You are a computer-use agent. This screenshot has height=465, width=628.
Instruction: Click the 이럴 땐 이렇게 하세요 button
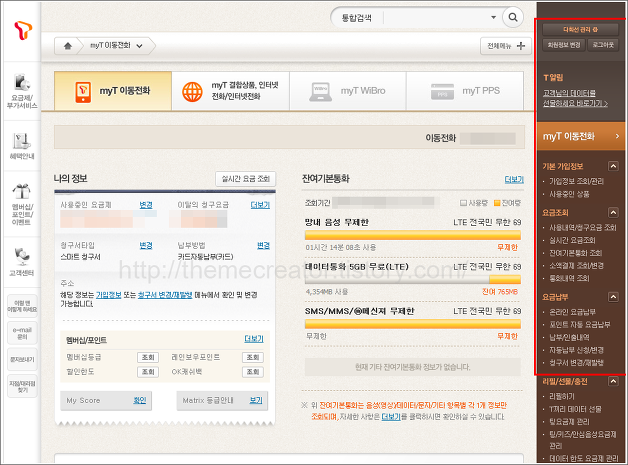pos(22,306)
